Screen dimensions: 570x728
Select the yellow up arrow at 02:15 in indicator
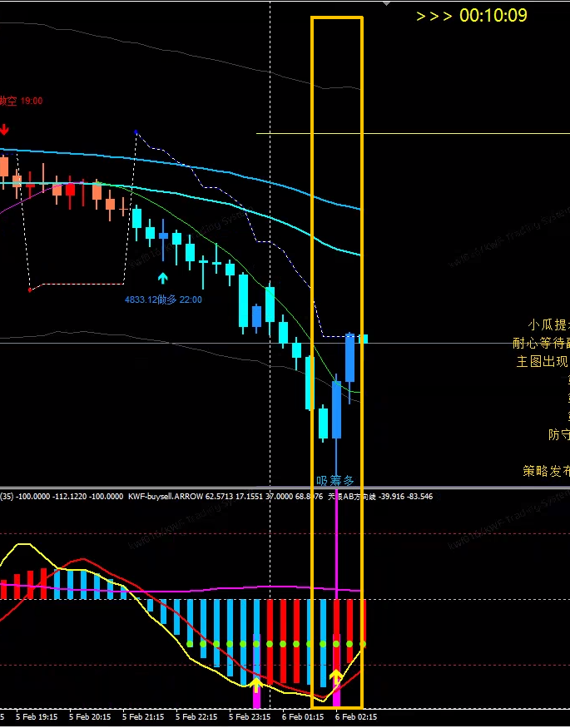336,676
